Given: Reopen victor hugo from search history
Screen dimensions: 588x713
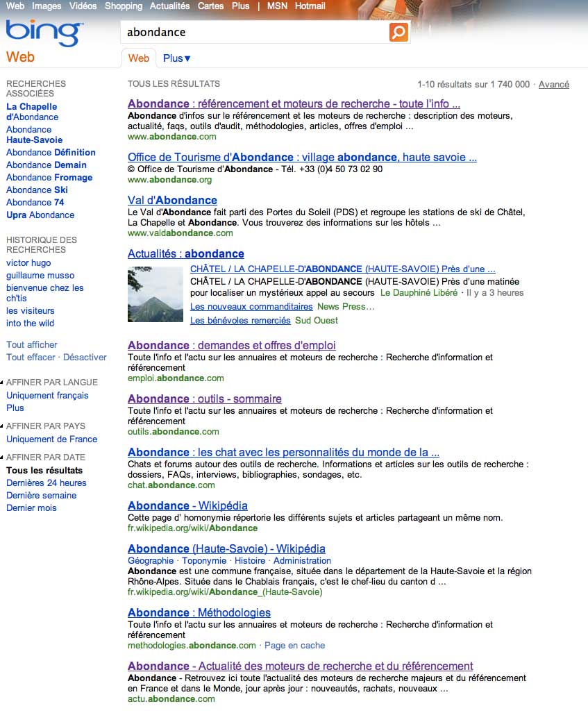Looking at the screenshot, I should tap(28, 263).
